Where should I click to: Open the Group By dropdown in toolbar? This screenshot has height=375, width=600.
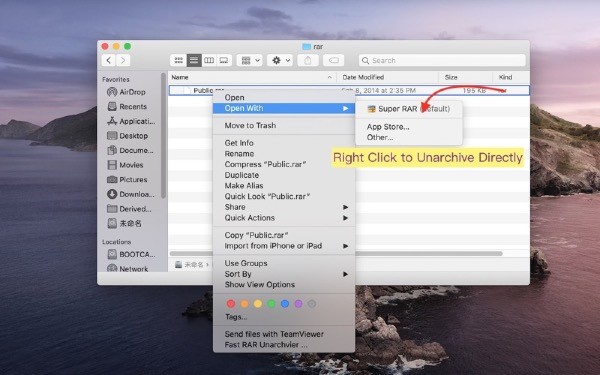(249, 60)
